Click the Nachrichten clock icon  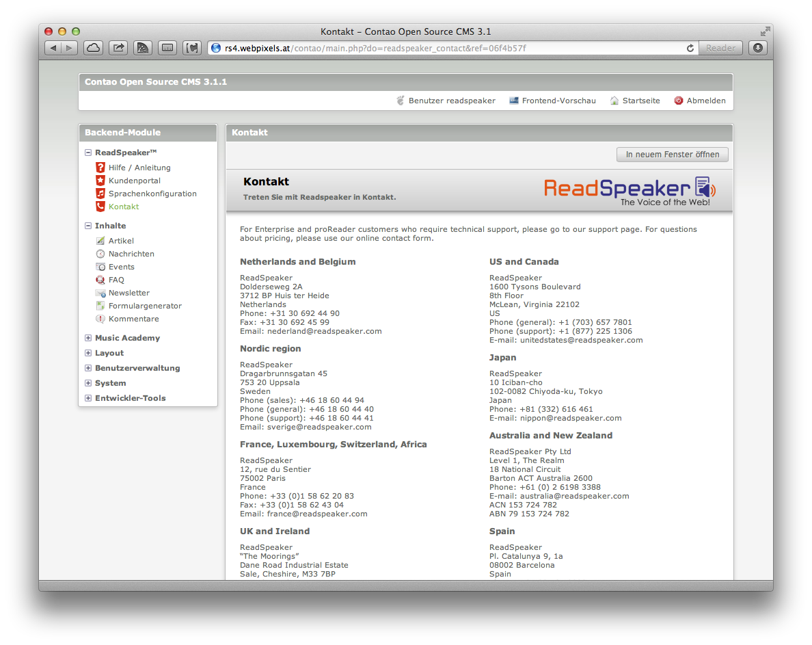point(100,254)
